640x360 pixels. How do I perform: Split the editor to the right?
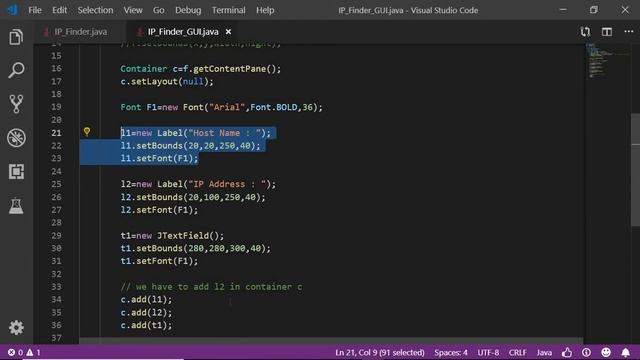(607, 31)
